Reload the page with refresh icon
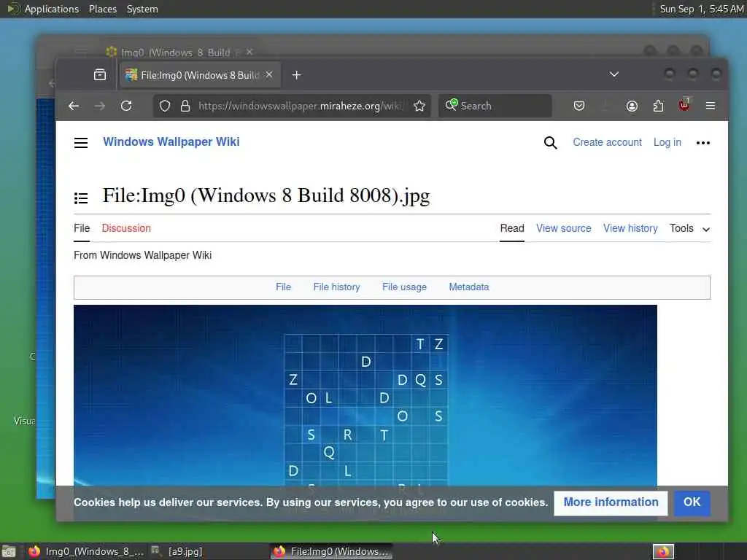747x560 pixels. (x=126, y=106)
